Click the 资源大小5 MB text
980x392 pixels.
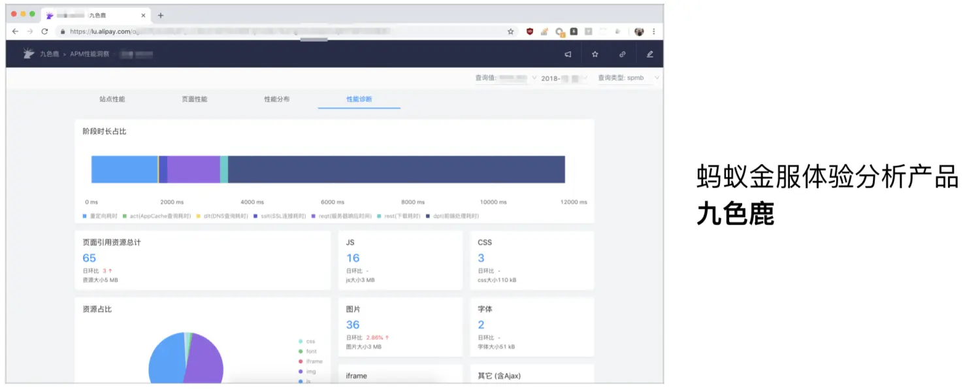(x=100, y=280)
